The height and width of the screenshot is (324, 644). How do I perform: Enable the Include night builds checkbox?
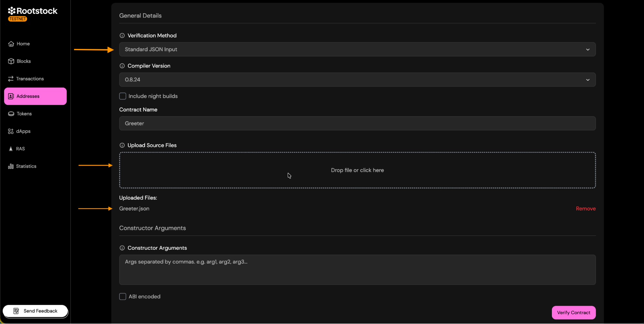click(x=123, y=96)
